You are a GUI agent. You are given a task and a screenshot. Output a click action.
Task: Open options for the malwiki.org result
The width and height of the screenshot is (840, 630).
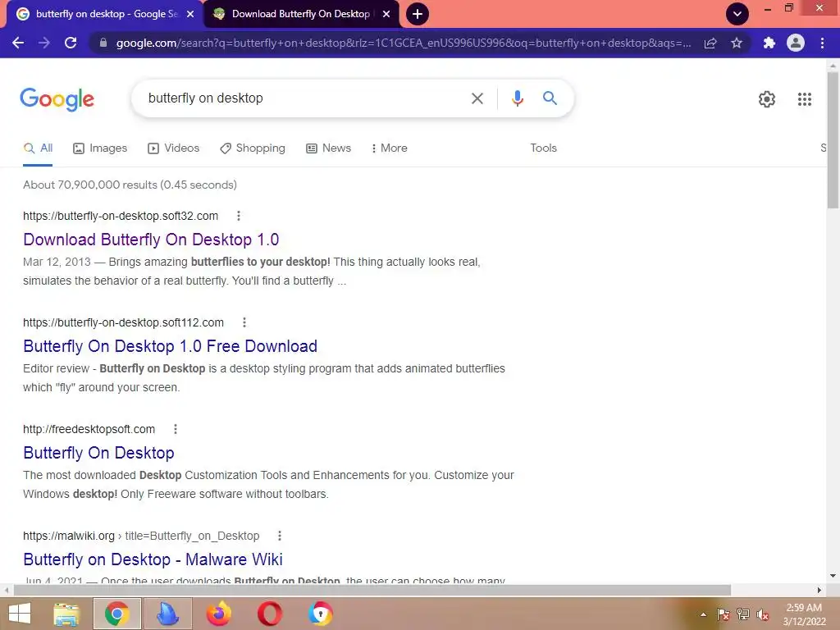pos(280,536)
